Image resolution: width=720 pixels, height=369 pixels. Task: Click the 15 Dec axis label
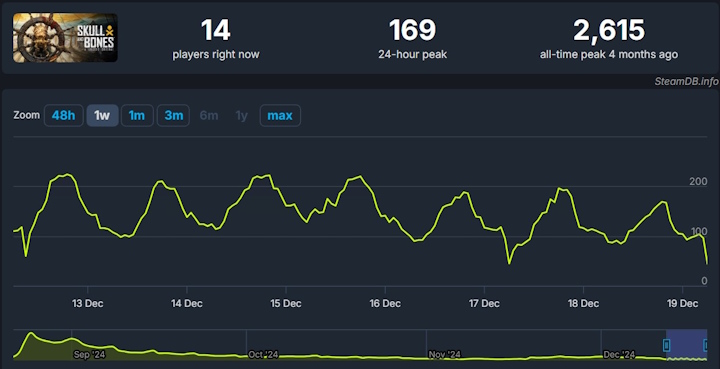(286, 303)
